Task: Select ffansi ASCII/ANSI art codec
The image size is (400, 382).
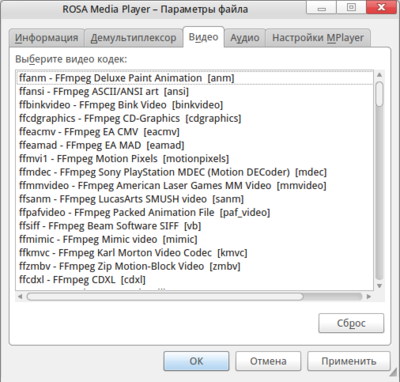Action: 195,91
